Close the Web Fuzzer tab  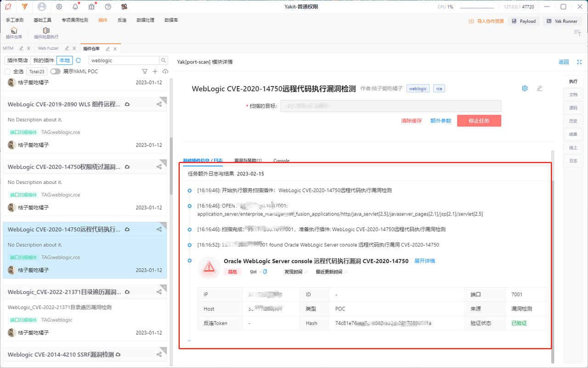(74, 48)
